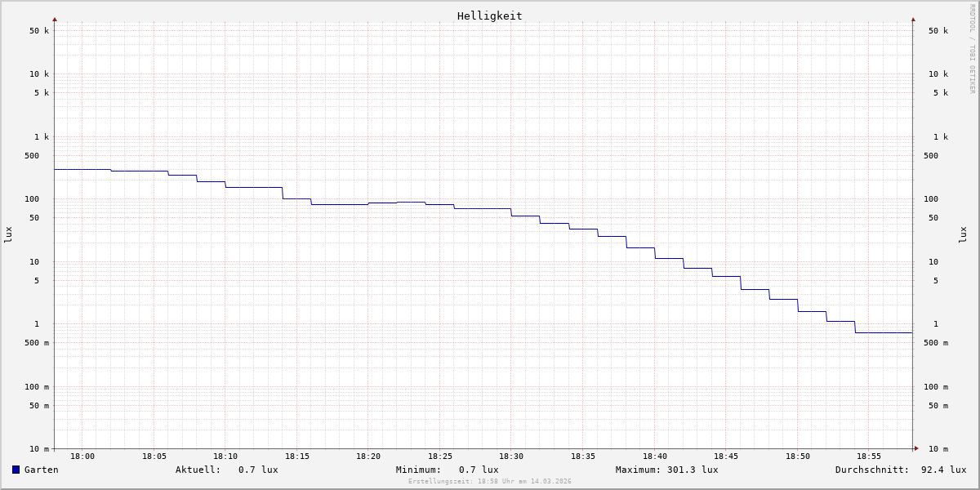The image size is (980, 490).
Task: Click the left axis 100 m label
Action: point(37,387)
